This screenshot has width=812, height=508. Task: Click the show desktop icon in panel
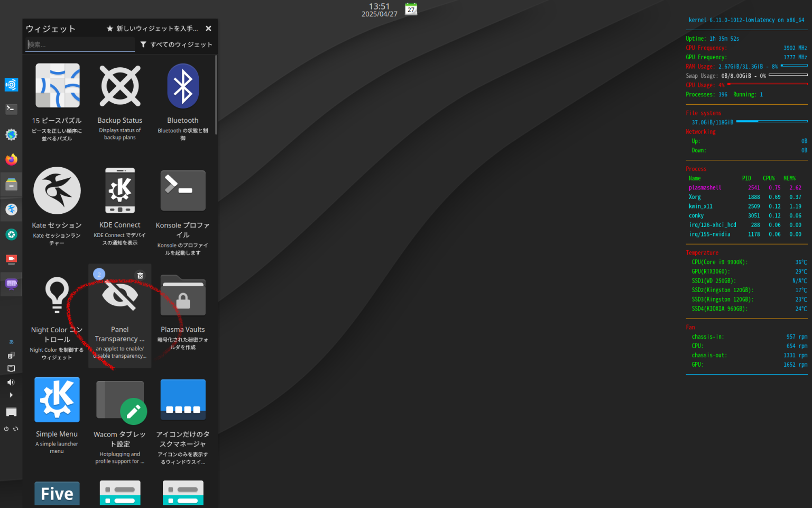point(11,412)
